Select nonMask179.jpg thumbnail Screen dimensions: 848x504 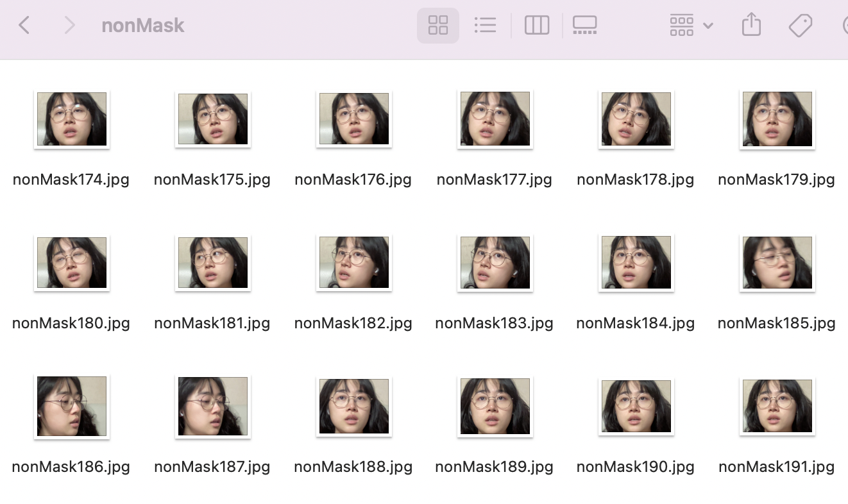point(777,119)
